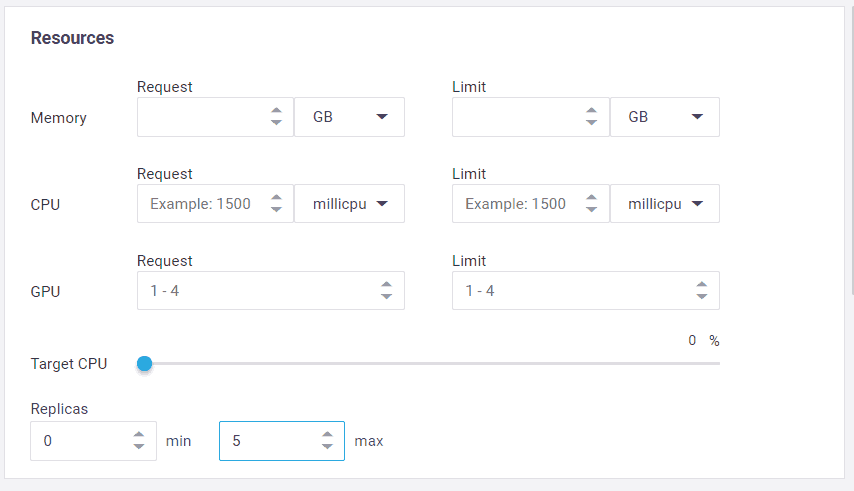Click the max Replicas input field
854x491 pixels.
coord(268,441)
